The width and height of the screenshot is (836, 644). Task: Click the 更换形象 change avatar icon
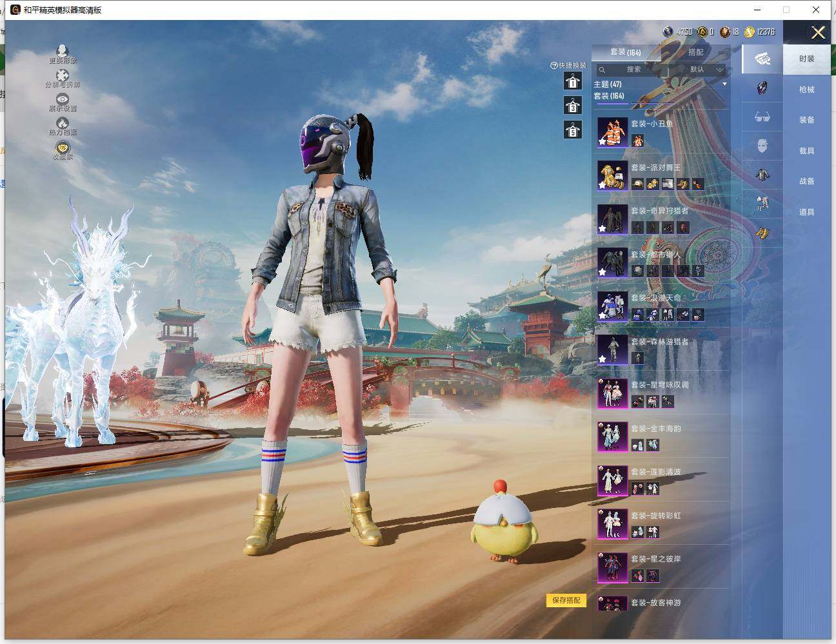(x=63, y=52)
